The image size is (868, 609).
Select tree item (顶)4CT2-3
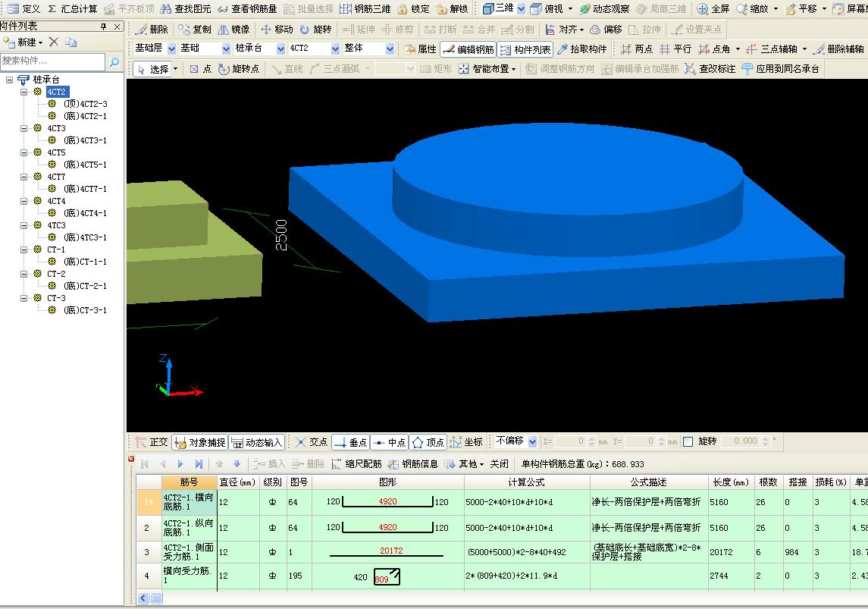(85, 104)
